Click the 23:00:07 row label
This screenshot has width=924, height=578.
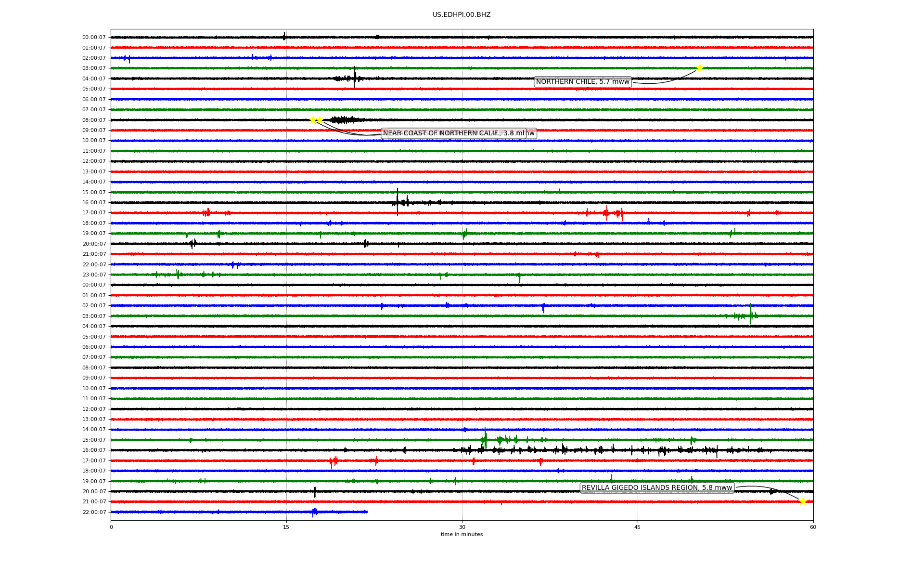[x=94, y=275]
